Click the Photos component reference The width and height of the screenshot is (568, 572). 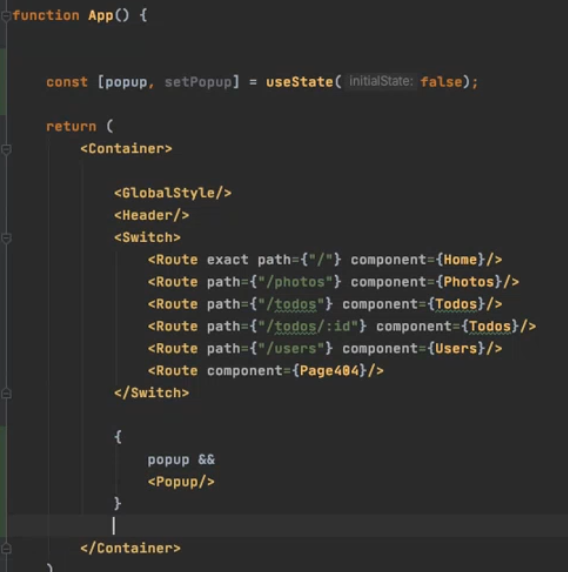[x=469, y=282]
